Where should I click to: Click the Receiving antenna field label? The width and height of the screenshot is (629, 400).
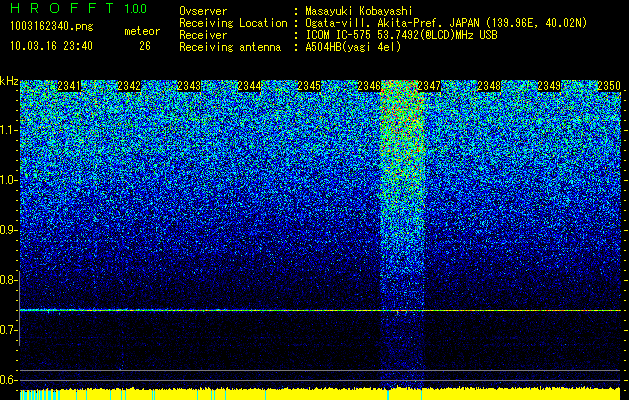(230, 47)
